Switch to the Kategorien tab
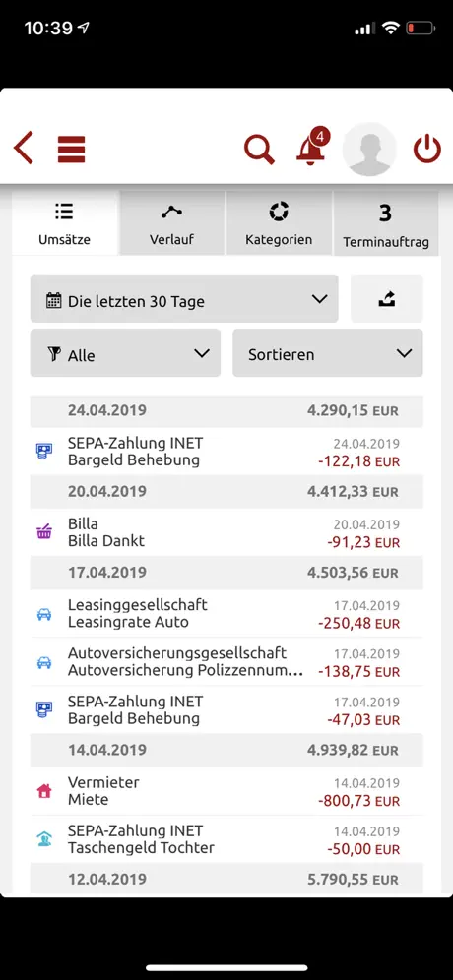Screen dimensions: 453x980 pos(279,223)
